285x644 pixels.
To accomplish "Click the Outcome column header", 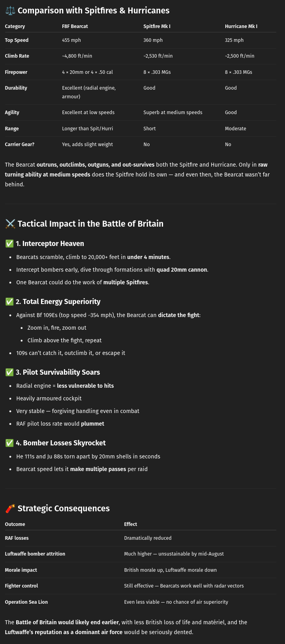I will pos(15,524).
